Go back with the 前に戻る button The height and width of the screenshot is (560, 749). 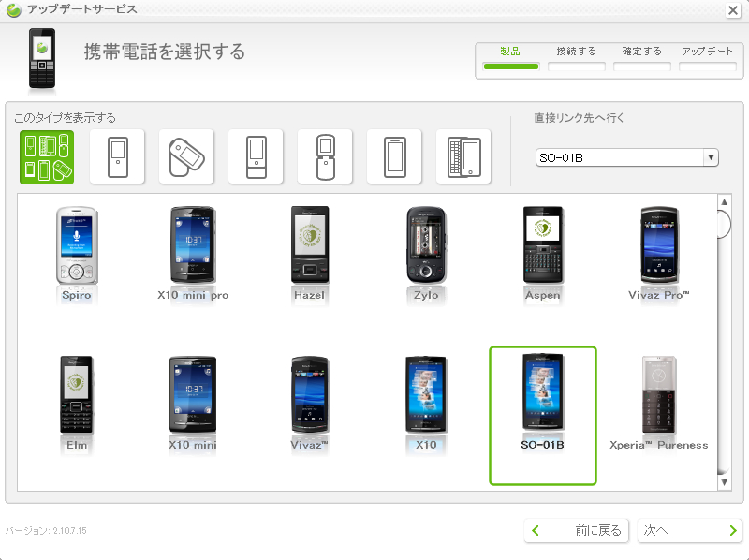click(576, 530)
